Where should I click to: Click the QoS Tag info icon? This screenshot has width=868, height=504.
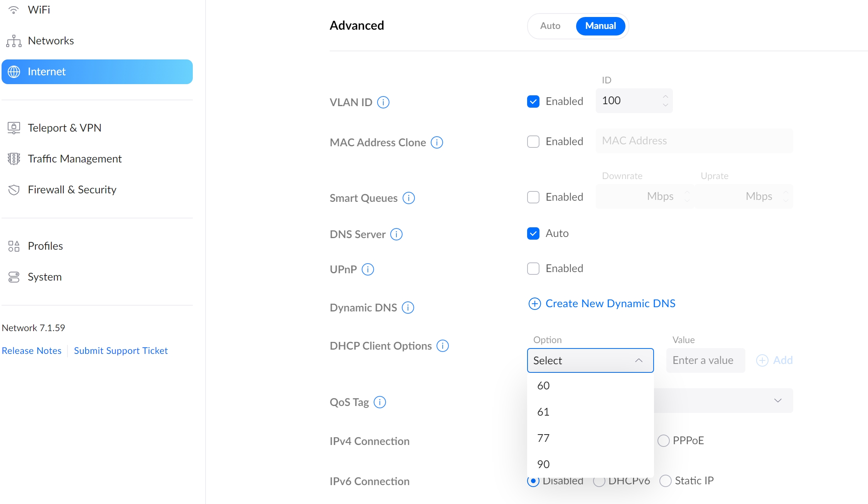pyautogui.click(x=379, y=402)
